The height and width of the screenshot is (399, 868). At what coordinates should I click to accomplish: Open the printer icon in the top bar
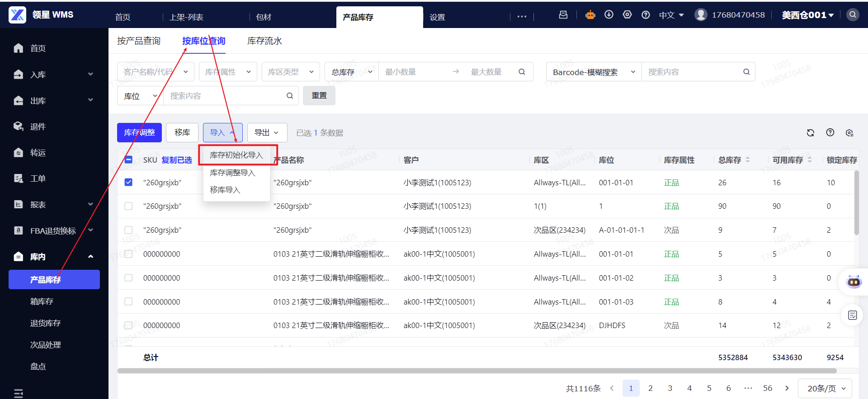[x=563, y=15]
